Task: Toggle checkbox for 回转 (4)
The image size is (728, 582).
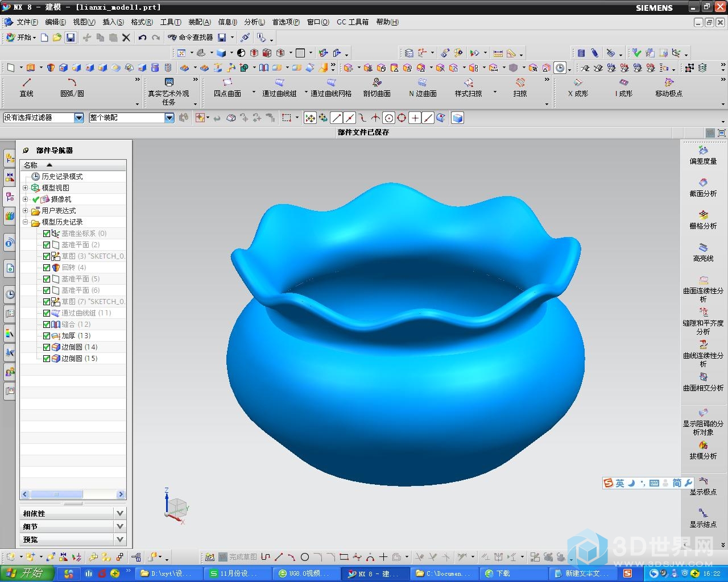Action: (47, 268)
